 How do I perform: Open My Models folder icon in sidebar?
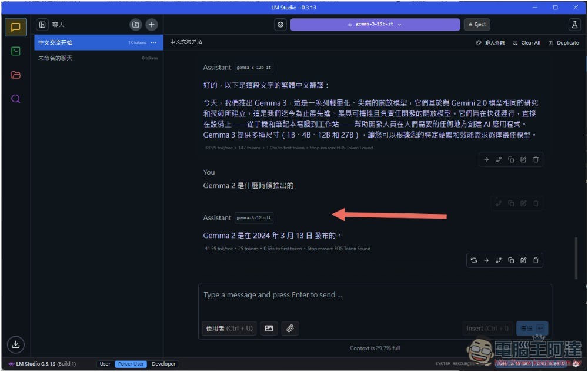[16, 75]
